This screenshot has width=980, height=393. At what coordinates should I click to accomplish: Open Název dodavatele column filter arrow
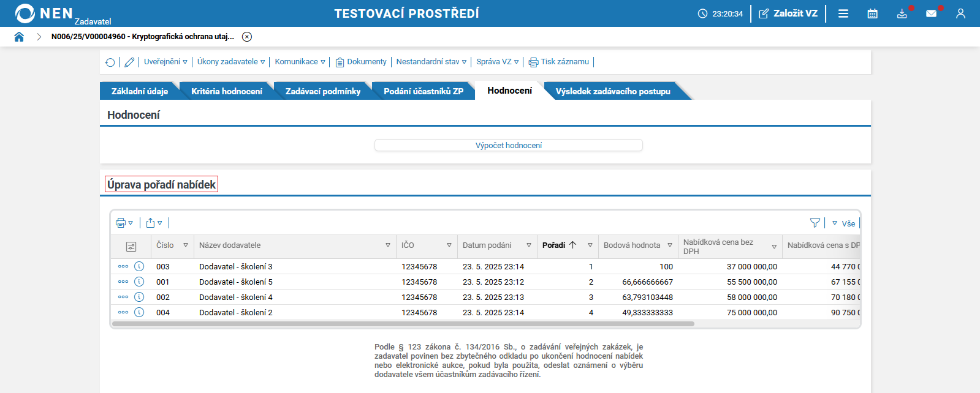pos(388,245)
